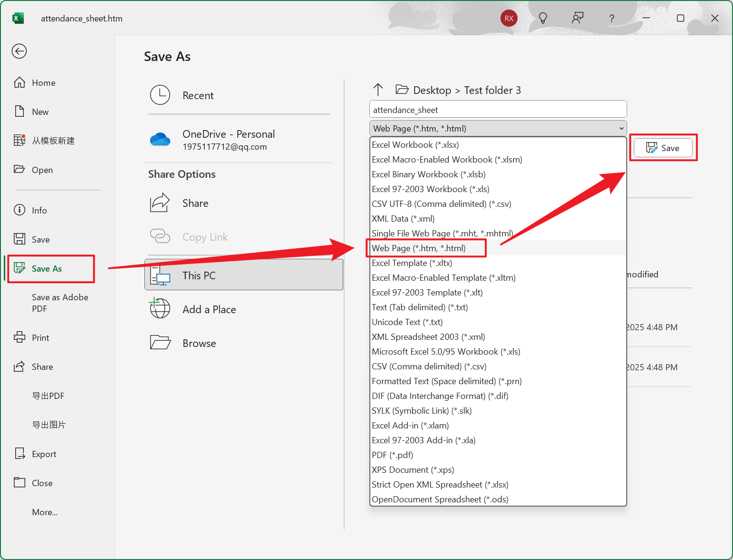Select the Home icon in the sidebar
Viewport: 733px width, 560px height.
tap(20, 82)
